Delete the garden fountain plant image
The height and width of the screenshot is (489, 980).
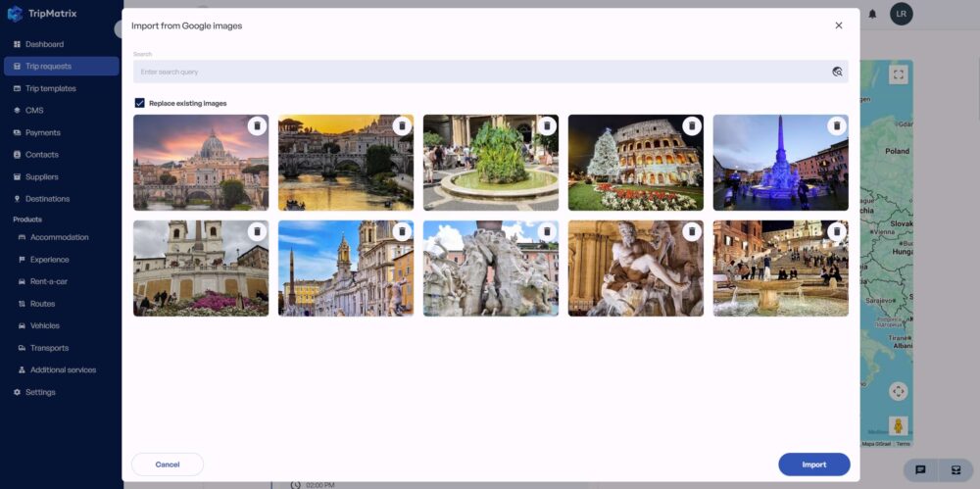click(x=547, y=125)
